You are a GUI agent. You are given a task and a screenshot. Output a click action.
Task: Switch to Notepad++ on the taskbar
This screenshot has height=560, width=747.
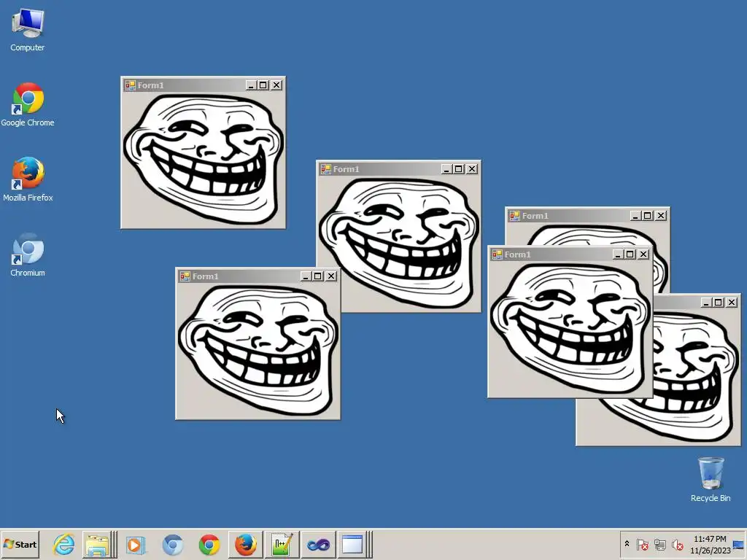(282, 544)
